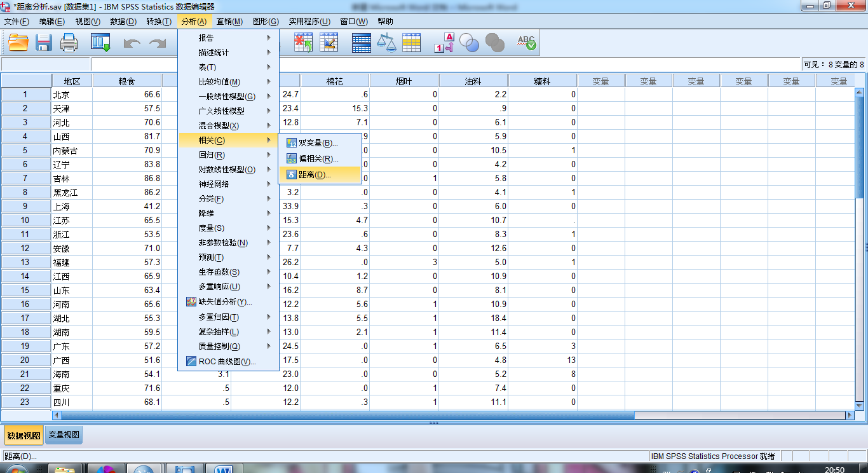Viewport: 868px width, 473px height.
Task: Expand the 报告 submenu
Action: [229, 38]
